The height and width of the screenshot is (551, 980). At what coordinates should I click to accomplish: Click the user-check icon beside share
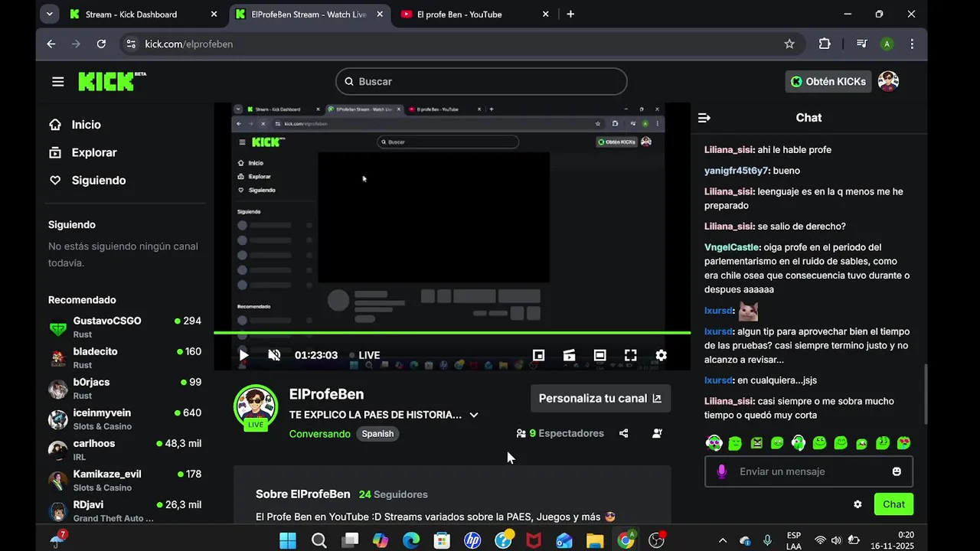click(x=657, y=433)
